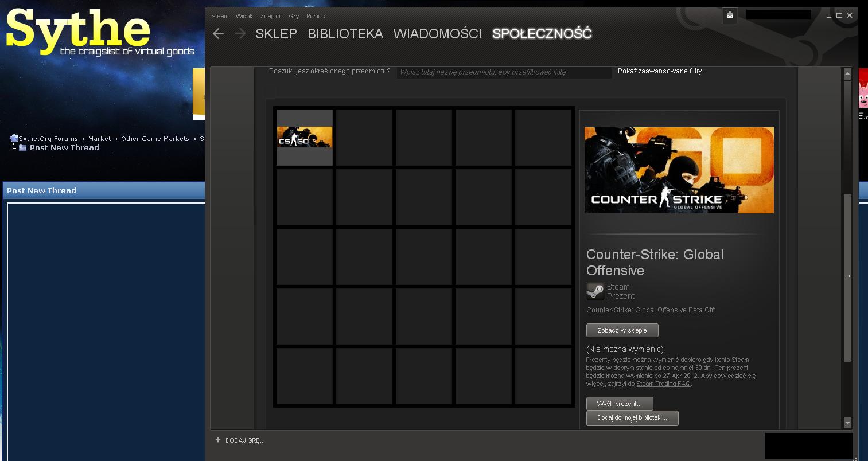Click the Post New Thread panel header

[x=104, y=190]
